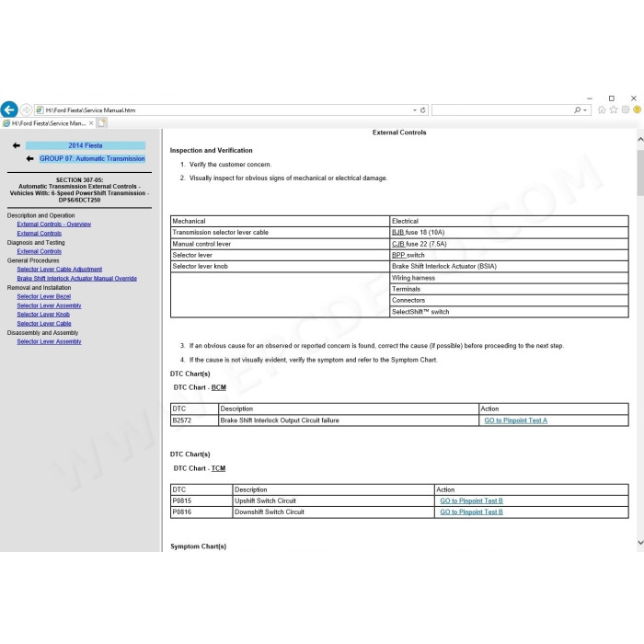Image resolution: width=644 pixels, height=644 pixels.
Task: Click the arrow beside GROUP 07
Action: (29, 158)
